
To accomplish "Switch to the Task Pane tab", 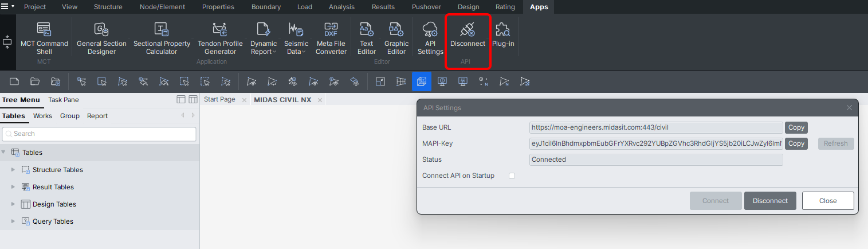I will pos(64,100).
